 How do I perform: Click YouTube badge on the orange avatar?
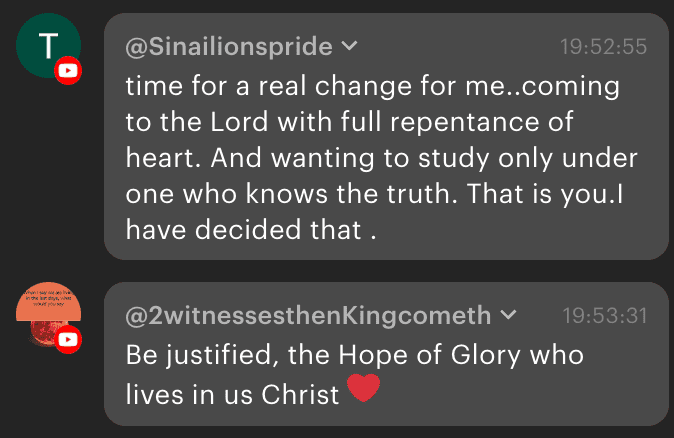click(68, 340)
